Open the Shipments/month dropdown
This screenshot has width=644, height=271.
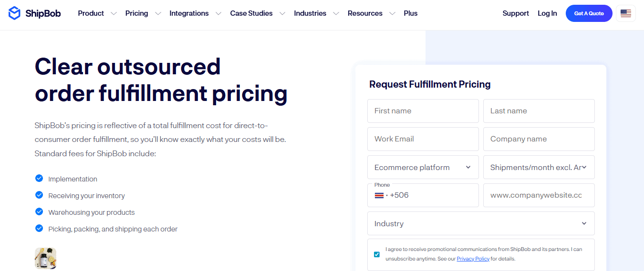[539, 167]
